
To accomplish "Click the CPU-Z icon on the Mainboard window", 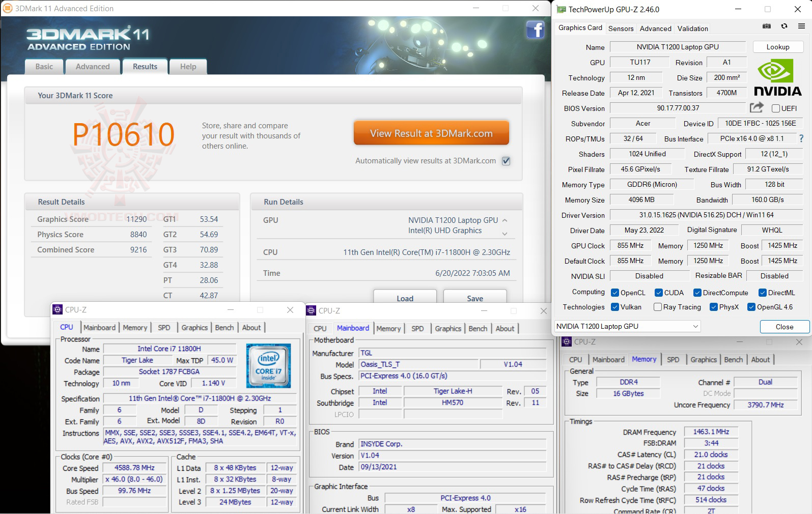I will point(311,310).
